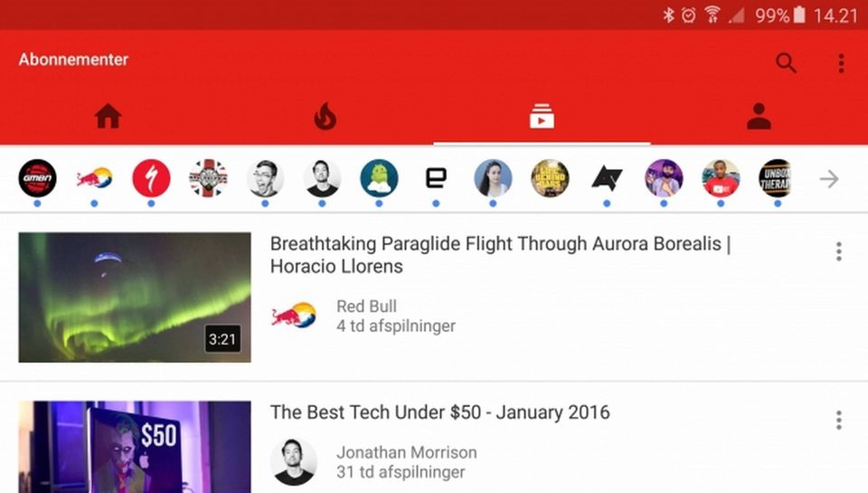The width and height of the screenshot is (868, 493).
Task: Select the GMBN channel avatar
Action: click(37, 178)
